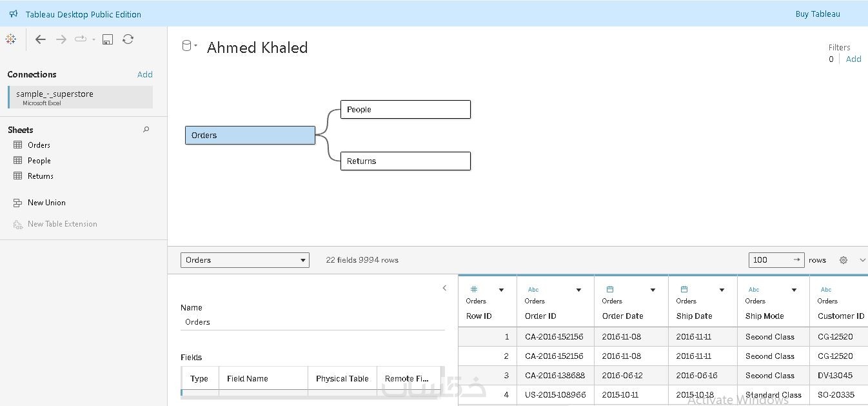The height and width of the screenshot is (406, 868).
Task: Click New Table Extension option
Action: tap(63, 224)
